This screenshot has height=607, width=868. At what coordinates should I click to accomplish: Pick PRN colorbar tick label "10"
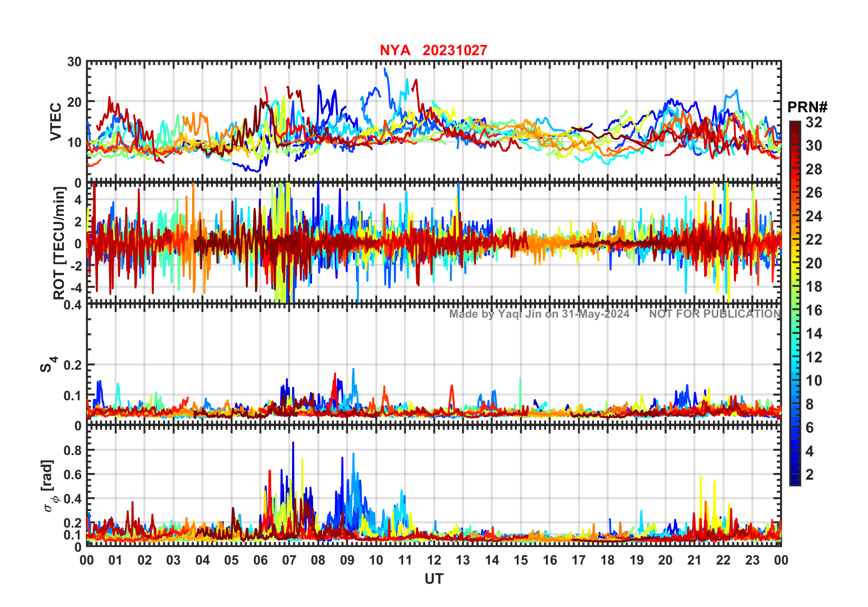(x=814, y=381)
